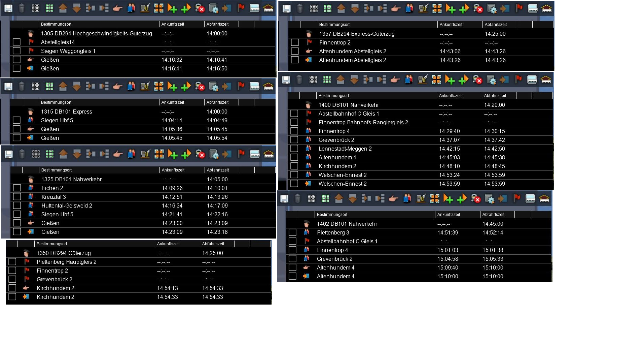Click the orange-arrow-then-plus icon above the 1325 timetable
Viewport: 644px width, 347px height.
click(173, 154)
